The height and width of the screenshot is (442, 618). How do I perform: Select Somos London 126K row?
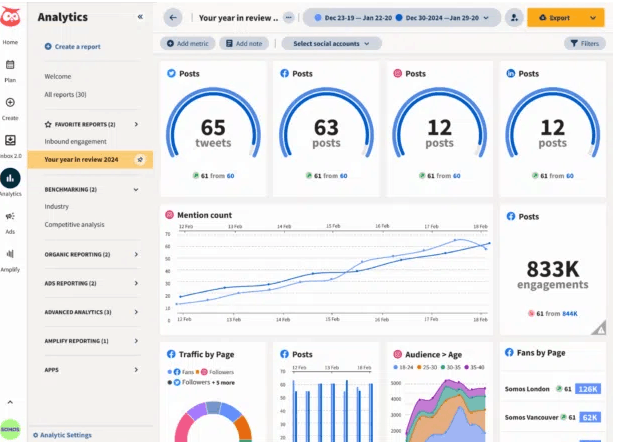[553, 389]
